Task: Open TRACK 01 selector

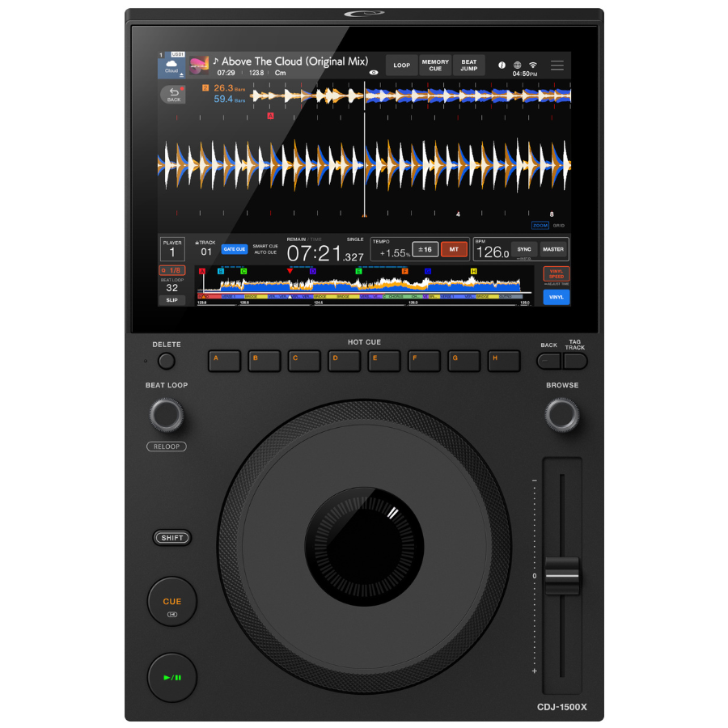Action: click(205, 249)
